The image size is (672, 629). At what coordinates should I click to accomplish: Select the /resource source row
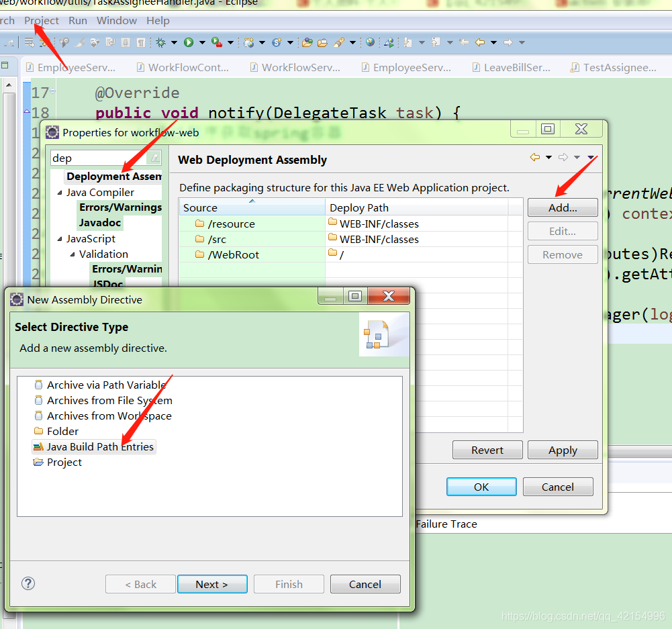point(350,224)
